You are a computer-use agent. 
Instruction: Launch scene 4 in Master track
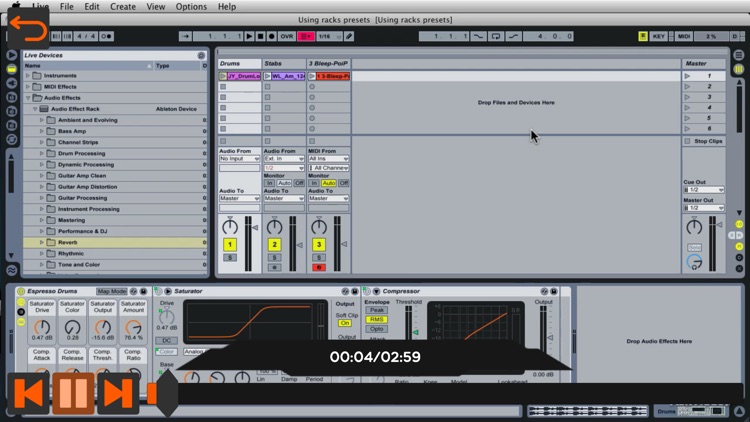coord(687,108)
